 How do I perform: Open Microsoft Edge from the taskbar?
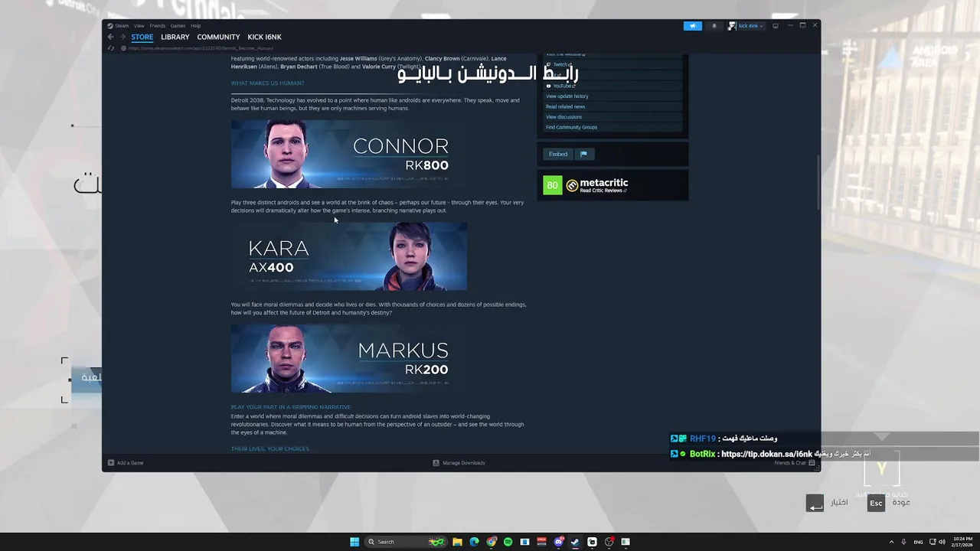click(x=474, y=542)
